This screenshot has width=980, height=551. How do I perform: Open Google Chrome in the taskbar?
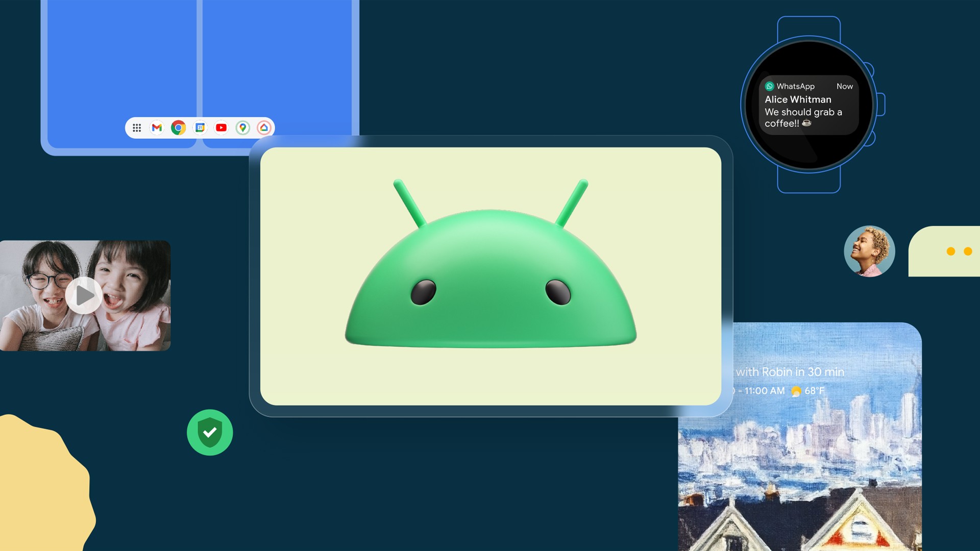(x=178, y=128)
